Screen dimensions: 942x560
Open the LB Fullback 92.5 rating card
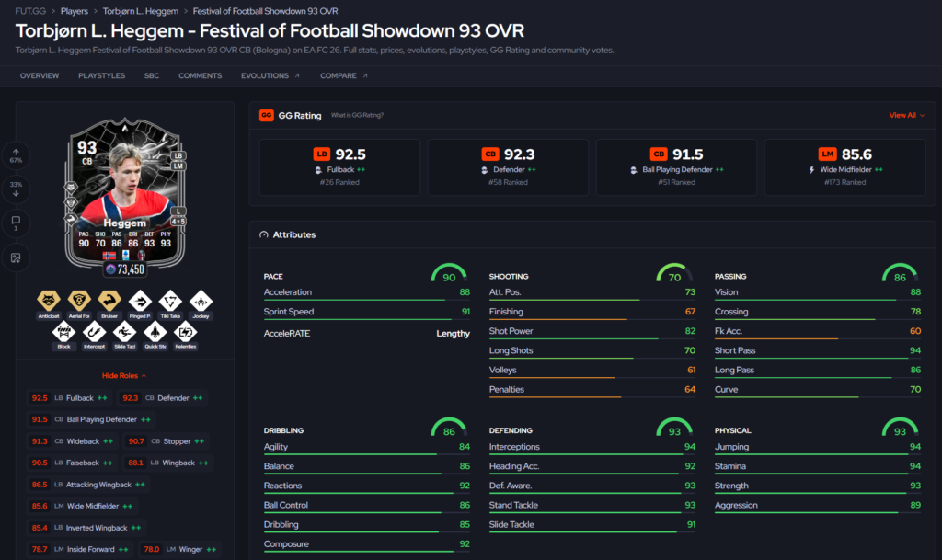tap(339, 166)
